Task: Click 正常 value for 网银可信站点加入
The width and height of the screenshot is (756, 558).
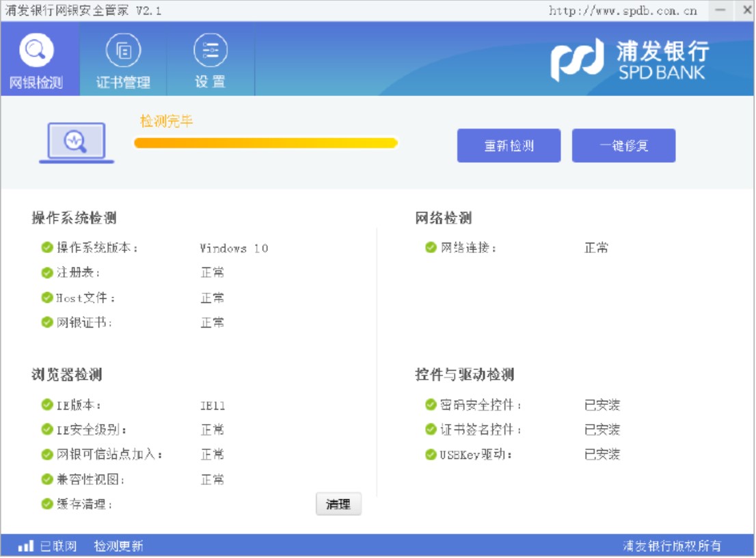Action: click(212, 454)
